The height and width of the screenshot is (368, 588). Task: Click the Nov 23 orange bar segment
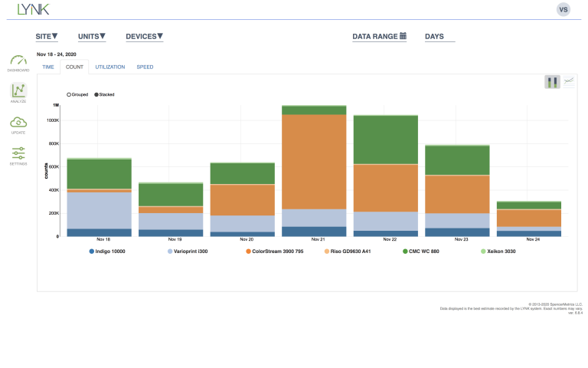(x=457, y=195)
